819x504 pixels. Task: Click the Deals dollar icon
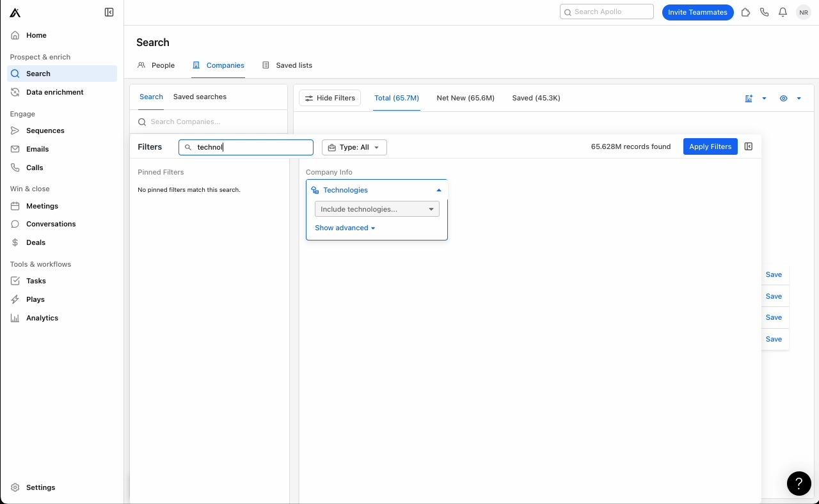15,242
